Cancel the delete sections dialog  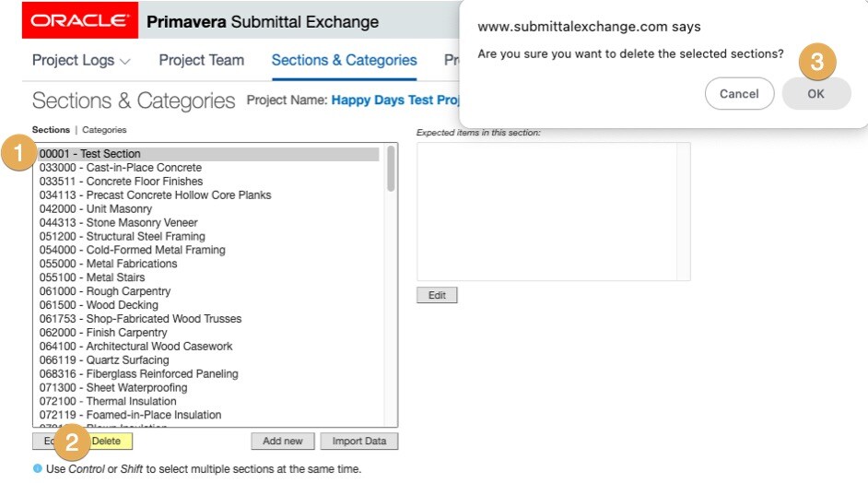(739, 94)
